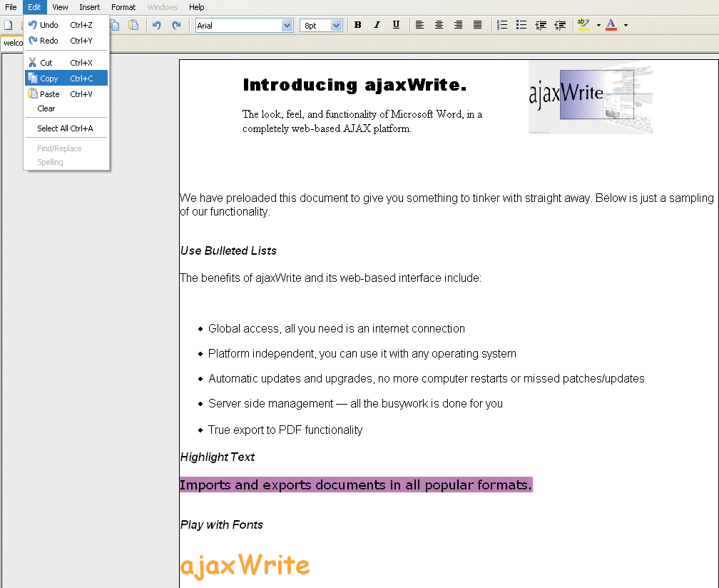Toggle bold formatting
This screenshot has width=719, height=588.
point(357,25)
